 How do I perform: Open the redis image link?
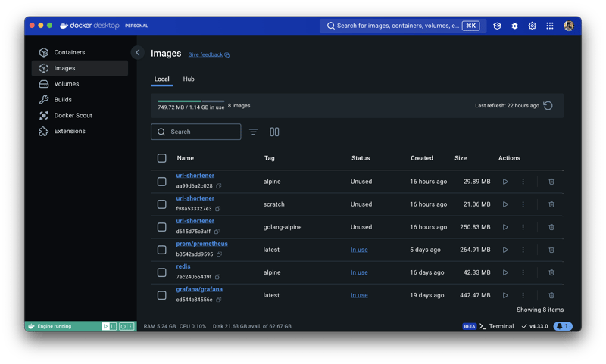pyautogui.click(x=183, y=266)
